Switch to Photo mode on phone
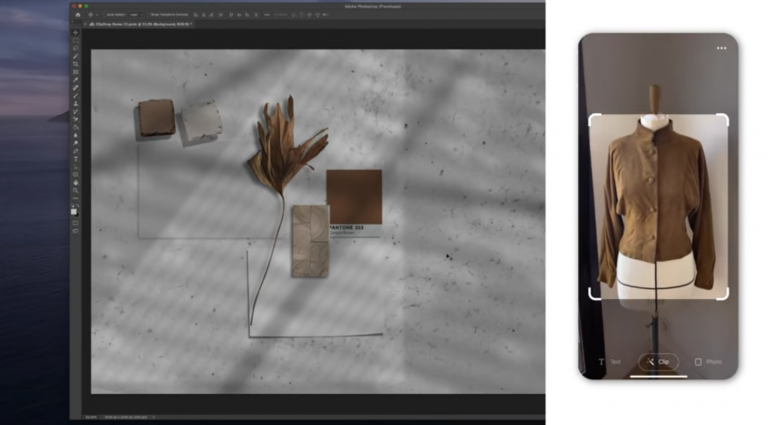The width and height of the screenshot is (768, 425). pyautogui.click(x=708, y=362)
